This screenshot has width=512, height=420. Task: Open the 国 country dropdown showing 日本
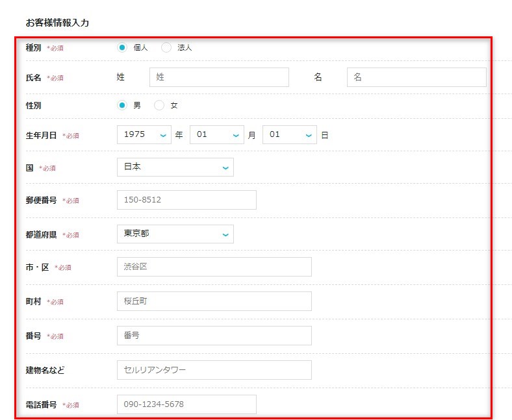[x=175, y=167]
